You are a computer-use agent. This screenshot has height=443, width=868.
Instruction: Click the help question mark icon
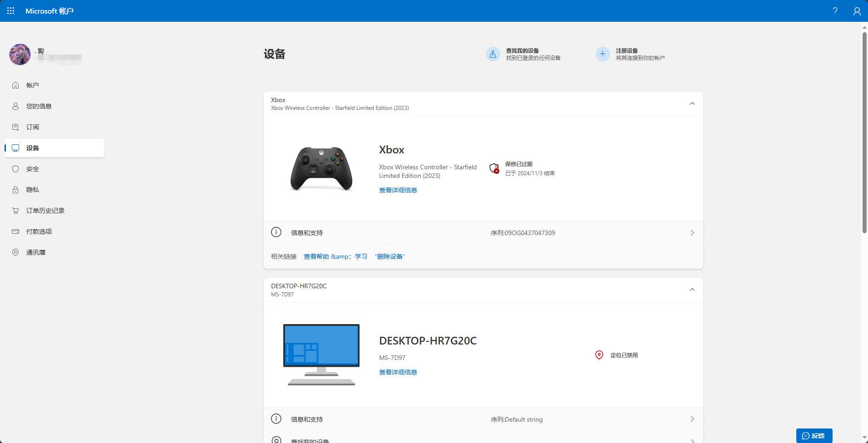(x=835, y=11)
